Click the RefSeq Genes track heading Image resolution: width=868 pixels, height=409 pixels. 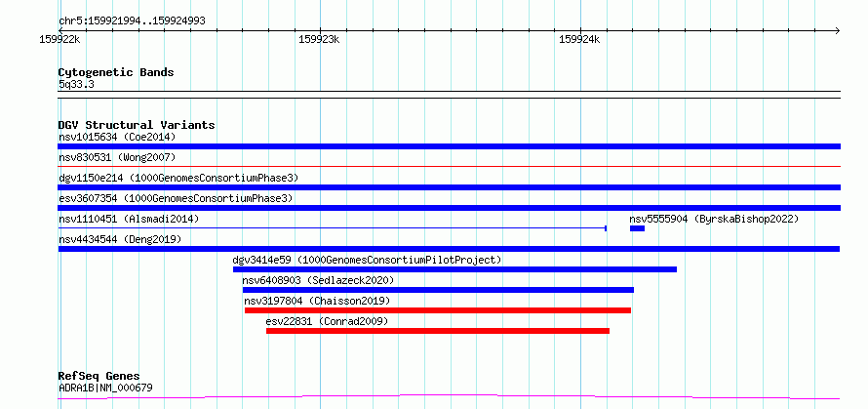point(99,377)
